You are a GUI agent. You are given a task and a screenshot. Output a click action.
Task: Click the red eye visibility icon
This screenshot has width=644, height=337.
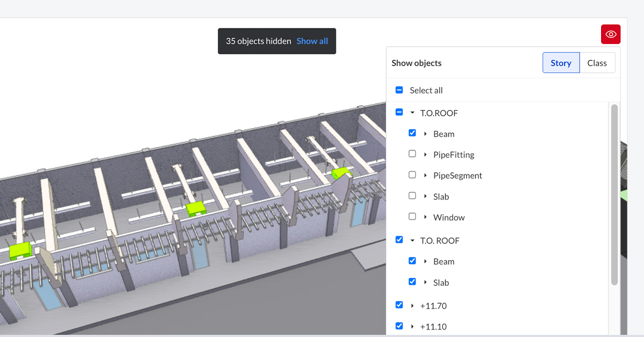(x=611, y=34)
